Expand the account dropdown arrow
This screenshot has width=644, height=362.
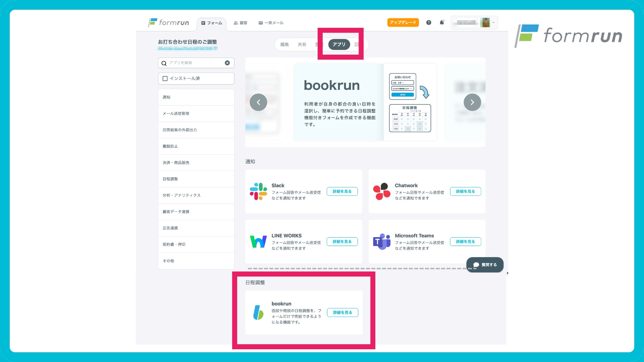tap(493, 22)
